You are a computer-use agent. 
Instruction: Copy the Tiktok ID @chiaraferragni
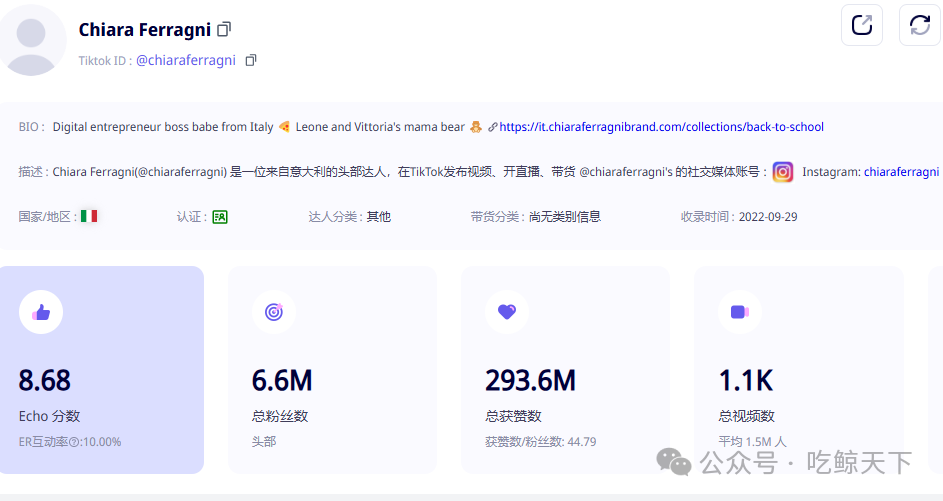pos(251,60)
